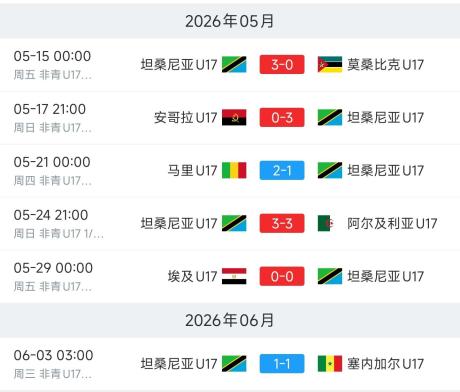Click Senegal U17 flag icon
Image resolution: width=460 pixels, height=392 pixels.
[330, 363]
